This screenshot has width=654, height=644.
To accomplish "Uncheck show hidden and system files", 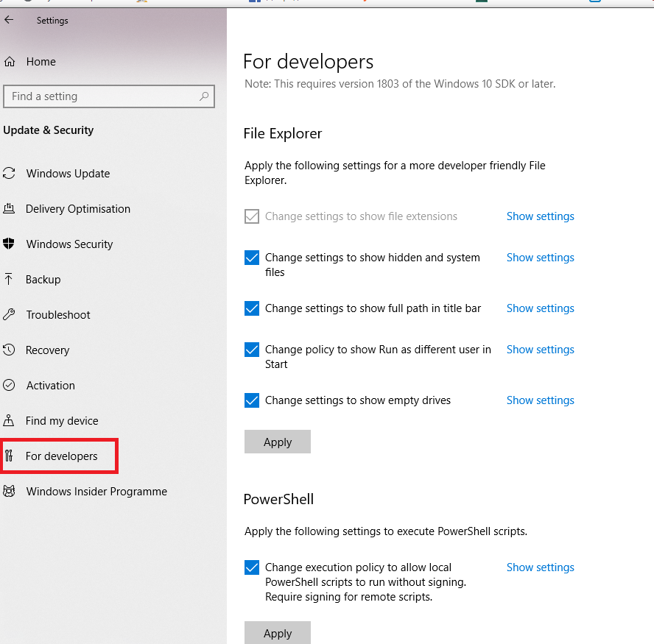I will click(252, 258).
